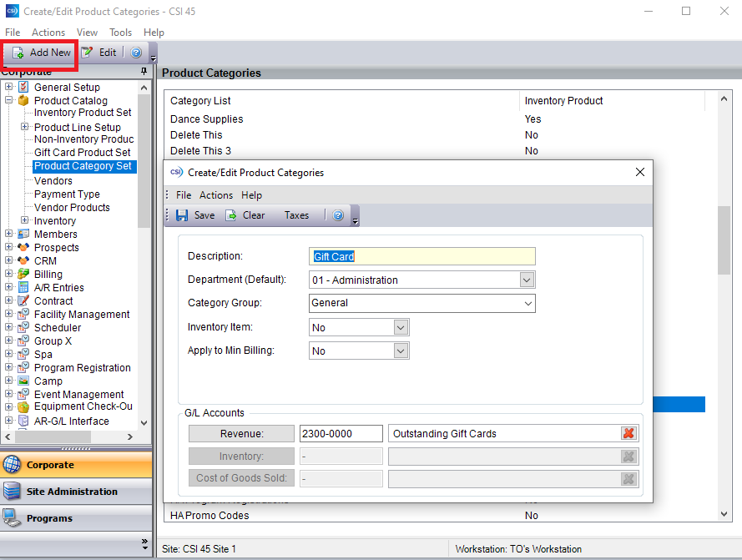Expand the Inventory tree node
The width and height of the screenshot is (742, 560).
pyautogui.click(x=24, y=220)
